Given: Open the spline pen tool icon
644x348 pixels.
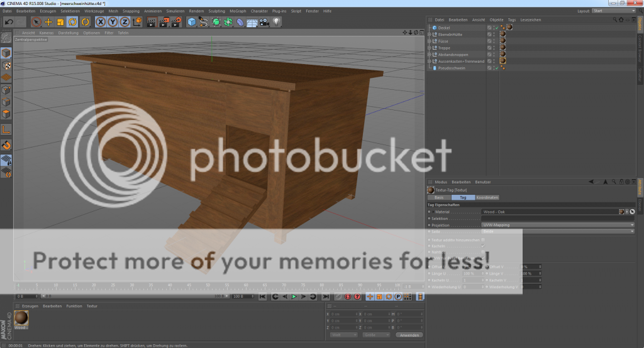Looking at the screenshot, I should [x=204, y=22].
